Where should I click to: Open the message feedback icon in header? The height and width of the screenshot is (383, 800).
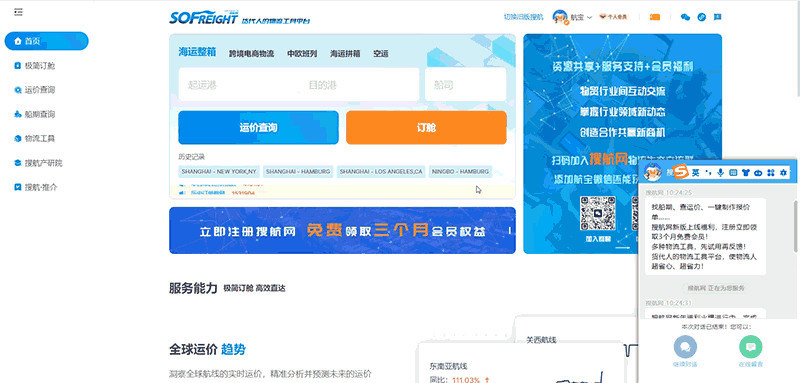[x=717, y=17]
